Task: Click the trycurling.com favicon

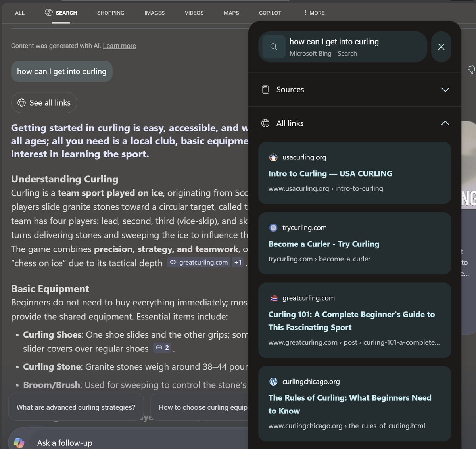Action: pos(273,228)
